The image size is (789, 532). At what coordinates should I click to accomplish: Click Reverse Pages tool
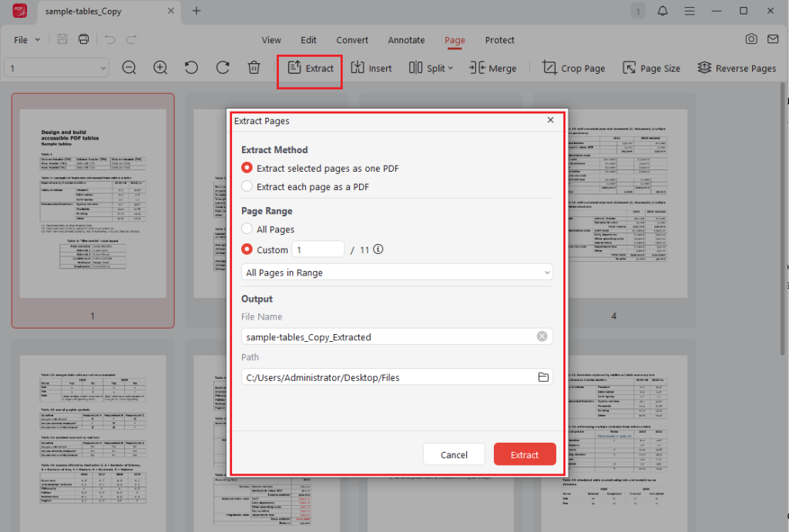[x=737, y=68]
